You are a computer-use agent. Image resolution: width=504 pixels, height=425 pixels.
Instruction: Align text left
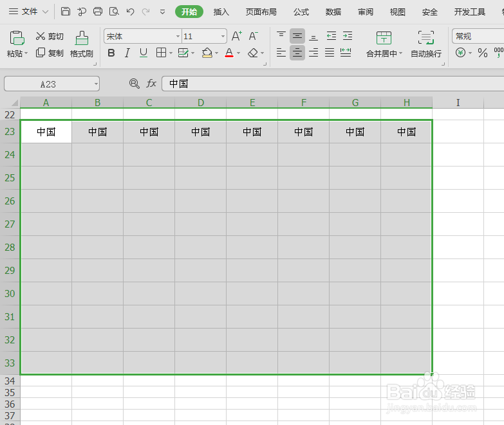click(x=281, y=52)
